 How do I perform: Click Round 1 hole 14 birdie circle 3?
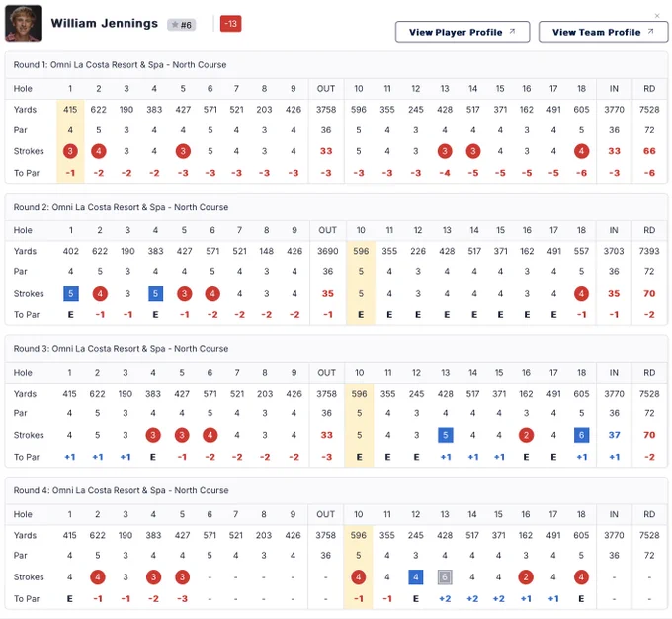pyautogui.click(x=473, y=151)
